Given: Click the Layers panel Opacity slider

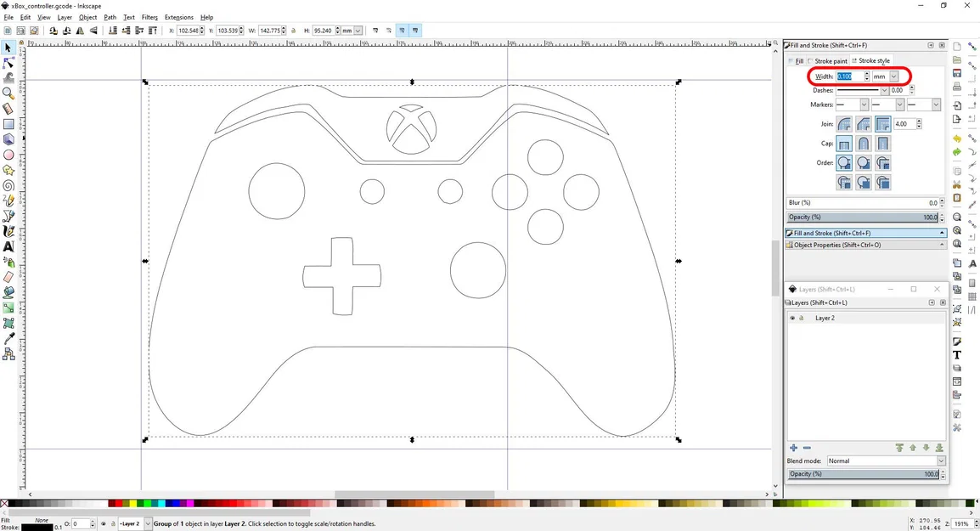Looking at the screenshot, I should (863, 474).
